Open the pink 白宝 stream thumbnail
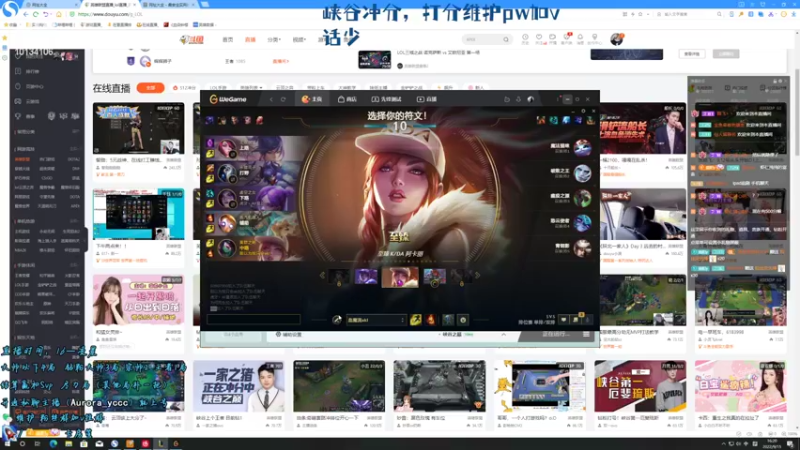The width and height of the screenshot is (800, 450). [740, 386]
